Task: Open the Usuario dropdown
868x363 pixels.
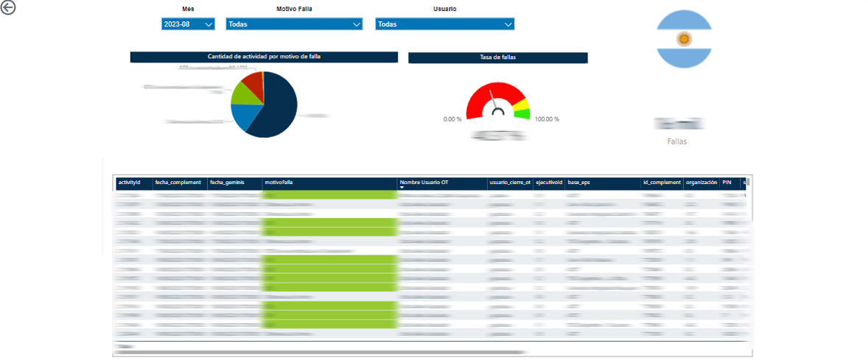Action: 444,24
